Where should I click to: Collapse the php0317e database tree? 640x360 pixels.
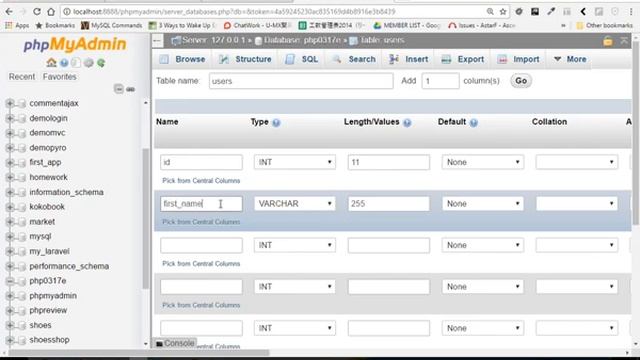(10, 281)
